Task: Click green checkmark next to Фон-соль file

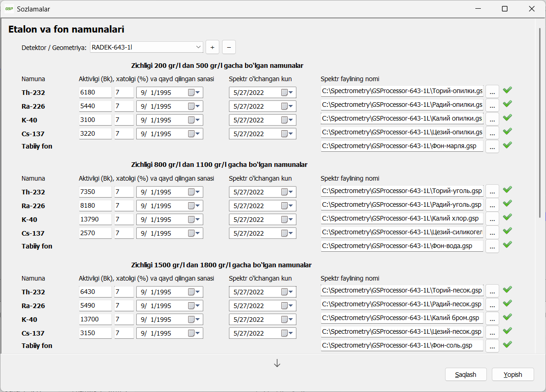Action: [x=507, y=344]
